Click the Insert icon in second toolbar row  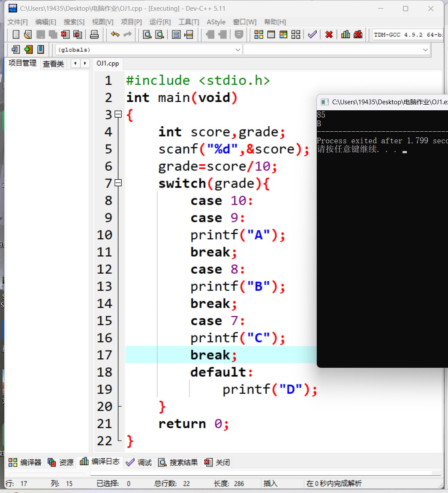click(15, 49)
